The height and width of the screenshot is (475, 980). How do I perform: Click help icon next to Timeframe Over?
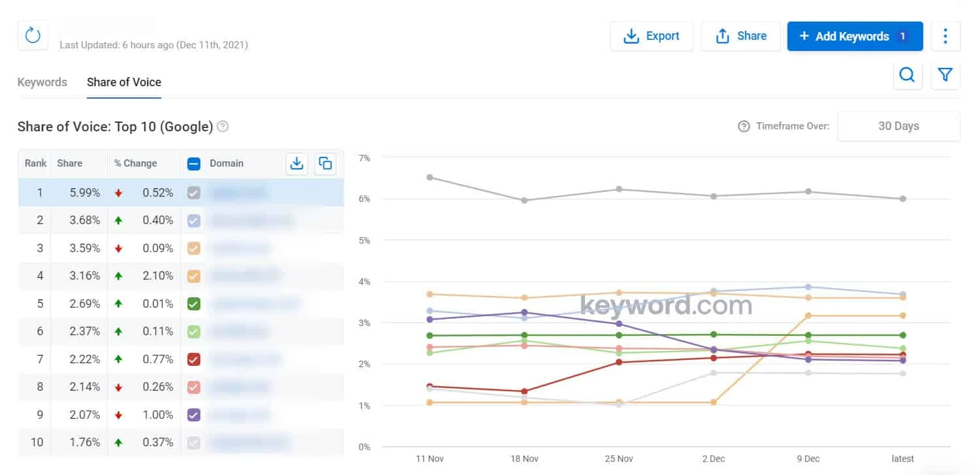coord(744,126)
